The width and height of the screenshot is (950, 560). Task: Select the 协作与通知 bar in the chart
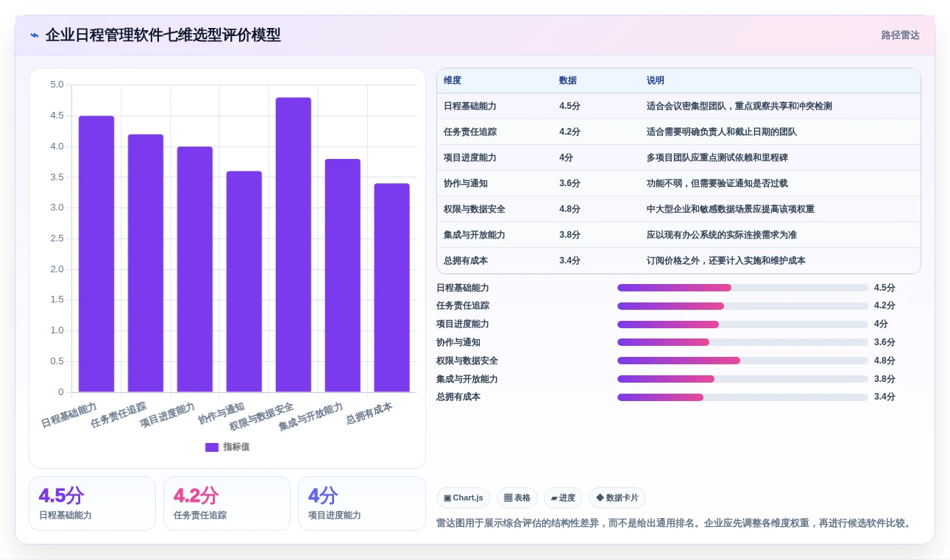244,282
